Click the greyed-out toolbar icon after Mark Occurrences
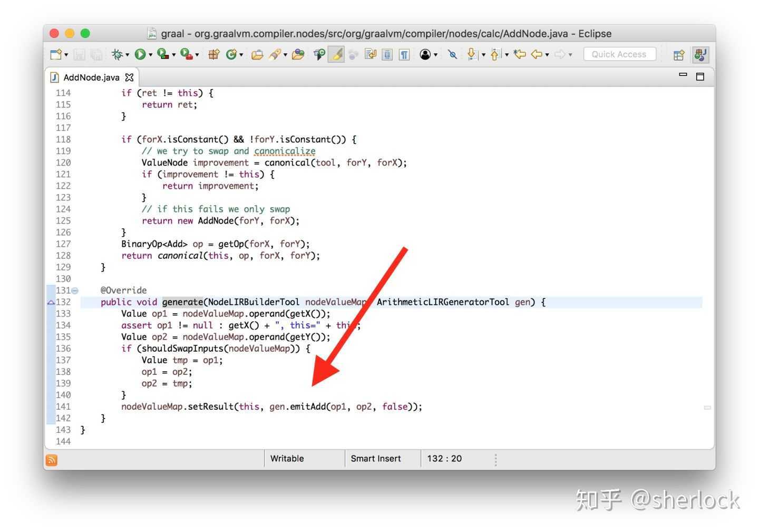 coord(353,54)
